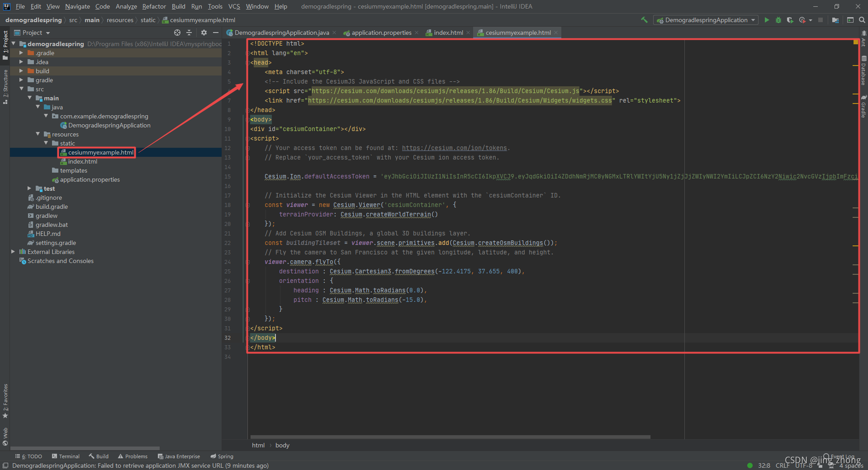Expand the build folder
This screenshot has height=470, width=868.
(x=21, y=71)
